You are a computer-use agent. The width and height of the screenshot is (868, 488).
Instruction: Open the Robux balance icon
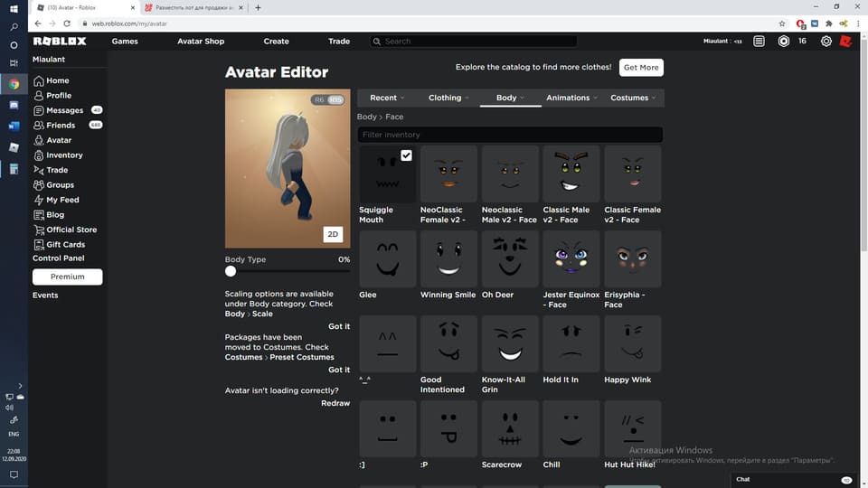click(x=783, y=41)
